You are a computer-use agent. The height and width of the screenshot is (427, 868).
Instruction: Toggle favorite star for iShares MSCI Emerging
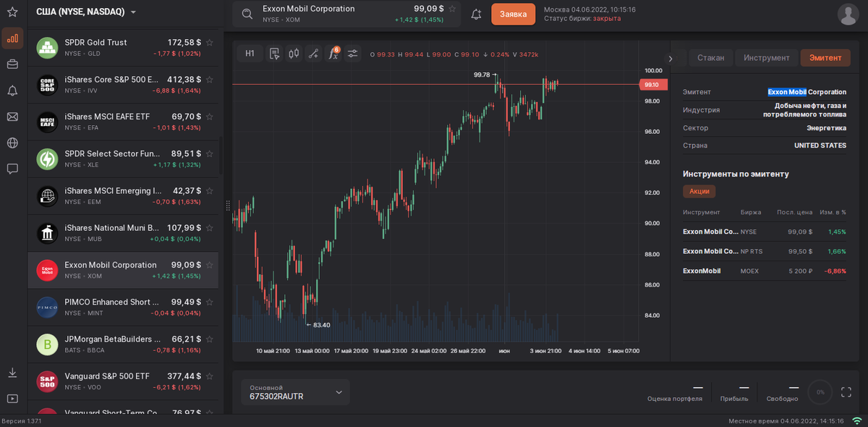click(x=210, y=190)
